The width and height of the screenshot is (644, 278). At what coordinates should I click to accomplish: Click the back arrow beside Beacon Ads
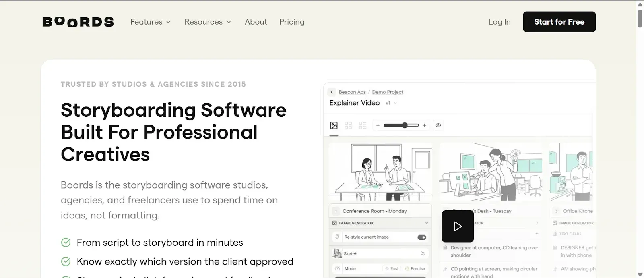coord(332,92)
